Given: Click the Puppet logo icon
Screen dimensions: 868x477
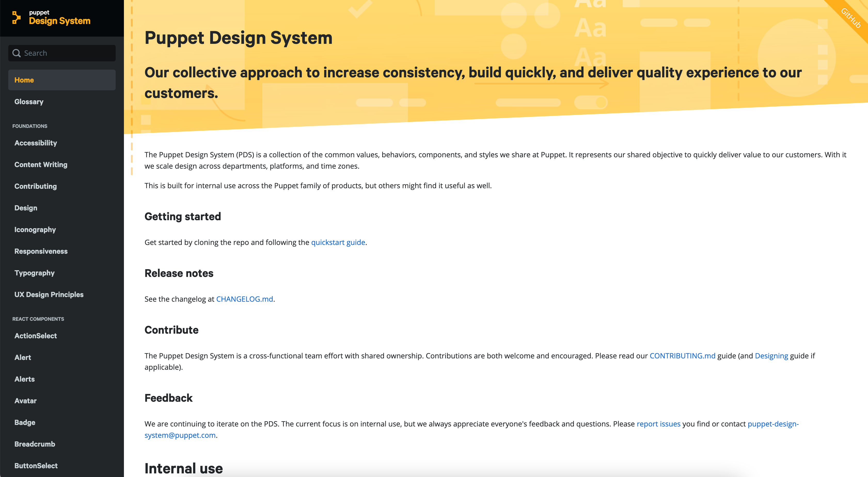Looking at the screenshot, I should (x=16, y=17).
